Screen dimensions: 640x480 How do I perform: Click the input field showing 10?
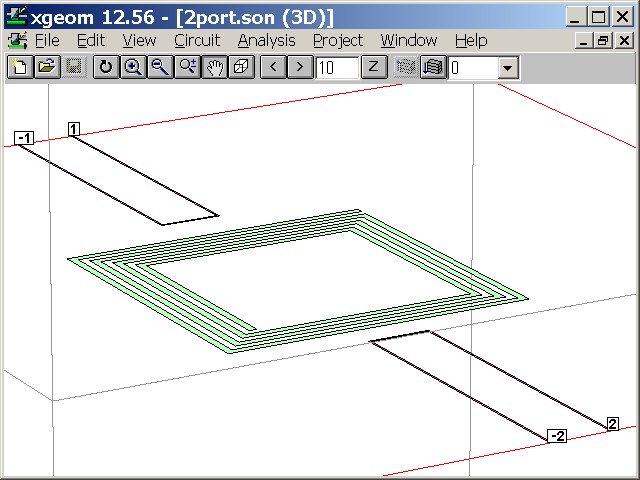pyautogui.click(x=337, y=68)
